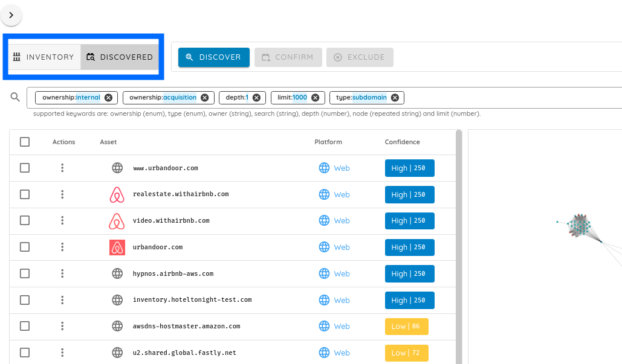Open actions menu for urbandoor.com row
Viewport: 622px width, 364px height.
[x=62, y=247]
